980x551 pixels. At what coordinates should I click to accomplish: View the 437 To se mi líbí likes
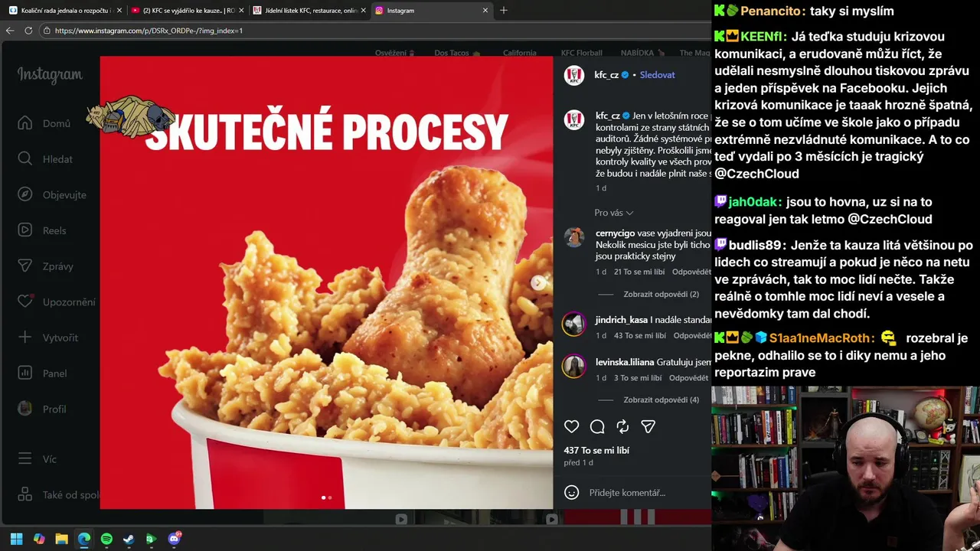click(x=596, y=451)
